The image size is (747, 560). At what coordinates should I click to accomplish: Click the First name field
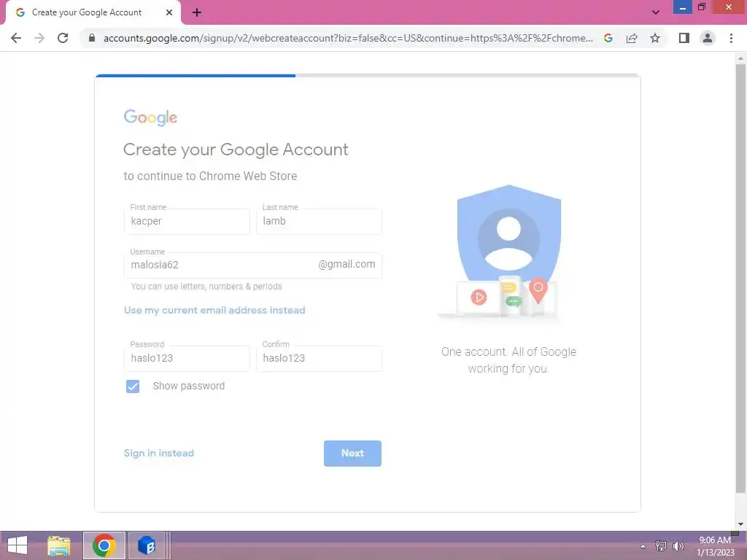click(187, 222)
